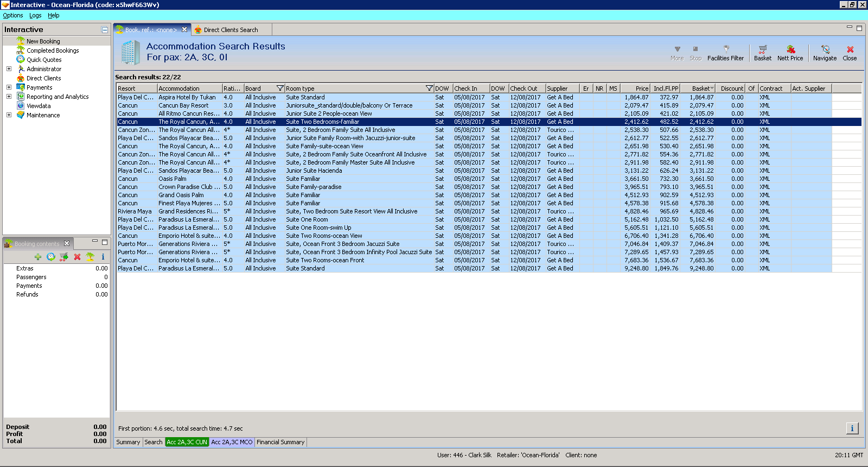This screenshot has height=467, width=868.
Task: Click red X delete icon in Booking contents
Action: tap(77, 257)
